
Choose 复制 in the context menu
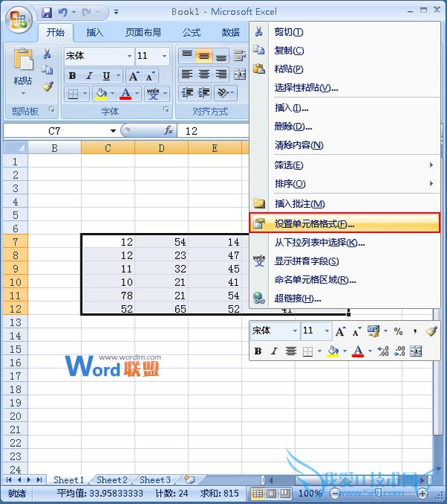point(344,51)
